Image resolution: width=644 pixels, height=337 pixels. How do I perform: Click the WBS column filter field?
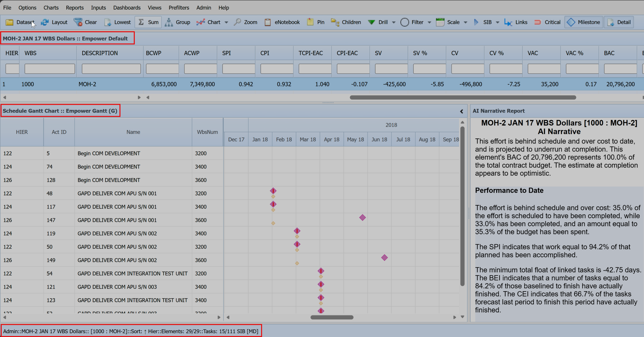click(x=49, y=69)
